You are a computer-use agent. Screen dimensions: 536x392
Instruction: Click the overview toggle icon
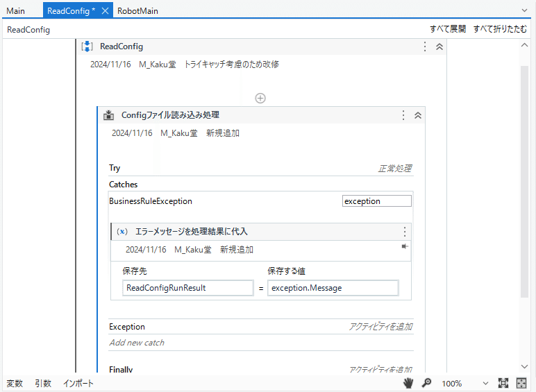521,383
